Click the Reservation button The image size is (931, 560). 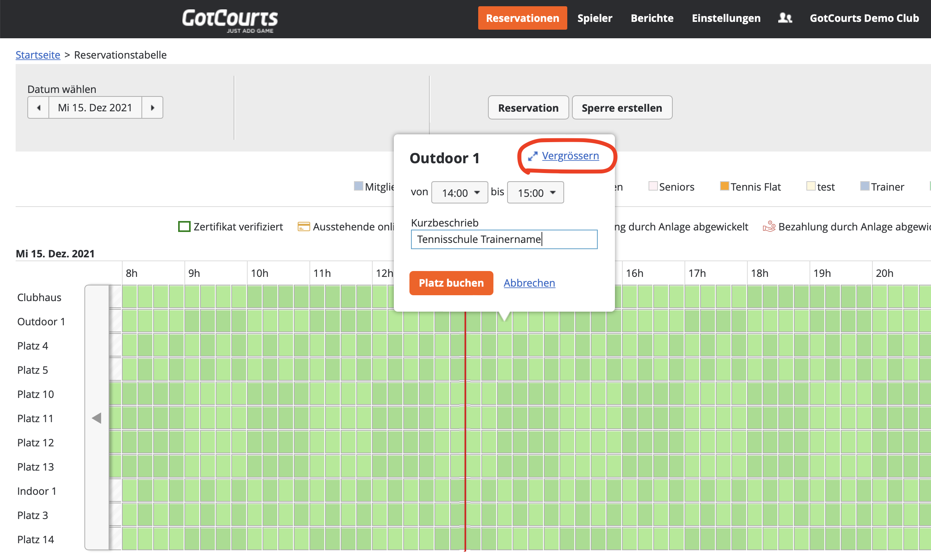tap(528, 108)
